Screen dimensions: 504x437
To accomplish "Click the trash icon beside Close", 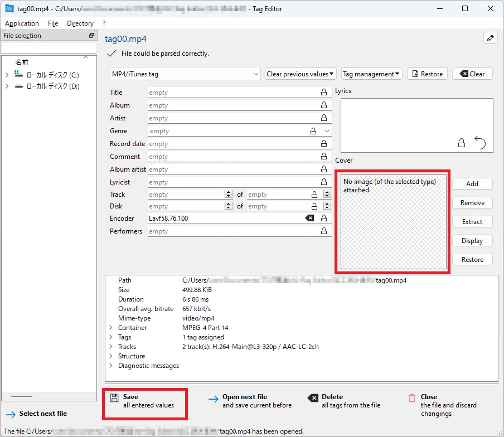I will tap(412, 398).
